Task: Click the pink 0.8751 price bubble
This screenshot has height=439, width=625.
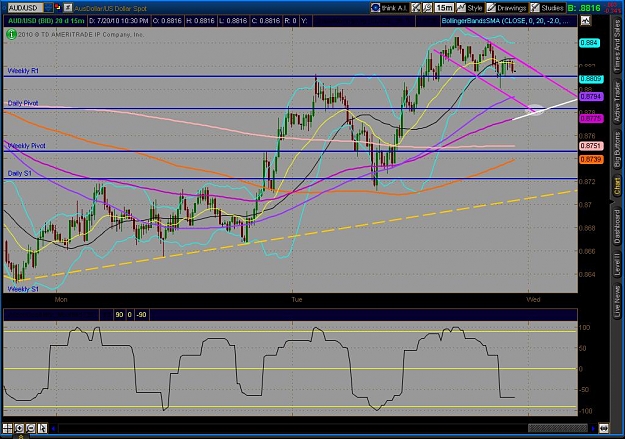Action: coord(591,146)
